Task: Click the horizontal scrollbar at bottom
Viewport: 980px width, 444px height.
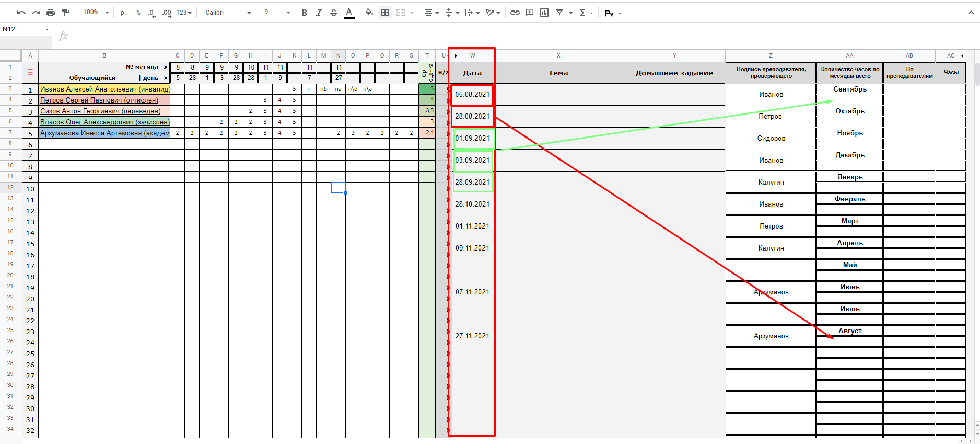Action: click(x=491, y=441)
